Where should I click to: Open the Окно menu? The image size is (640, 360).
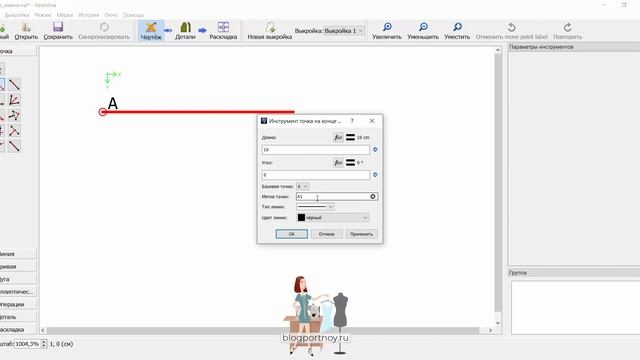(x=111, y=15)
